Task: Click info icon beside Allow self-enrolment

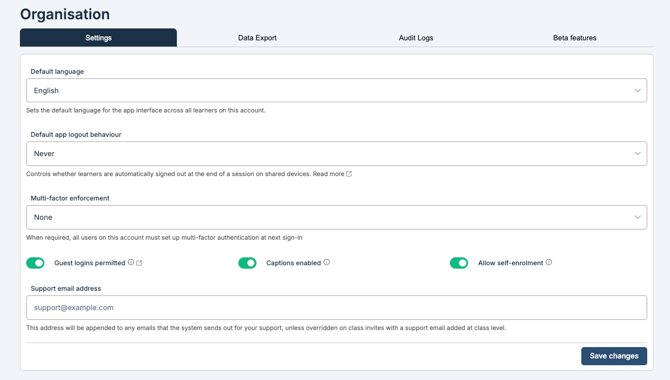Action: coord(549,262)
